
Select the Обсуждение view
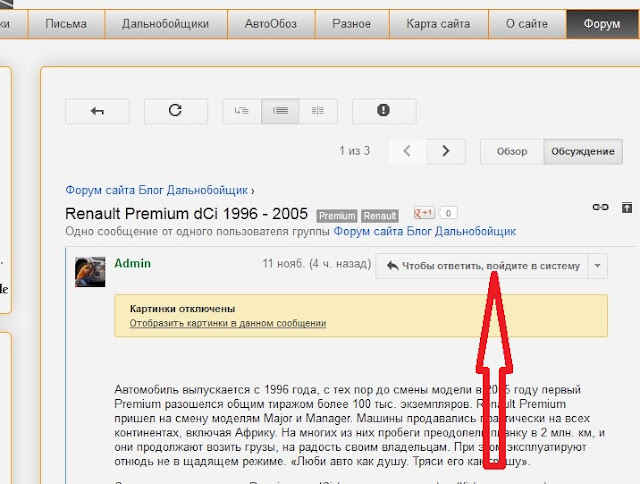click(583, 151)
